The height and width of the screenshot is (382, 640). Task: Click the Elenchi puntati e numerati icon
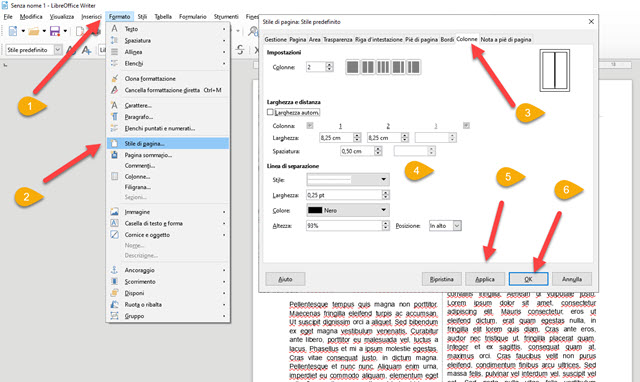pyautogui.click(x=115, y=128)
